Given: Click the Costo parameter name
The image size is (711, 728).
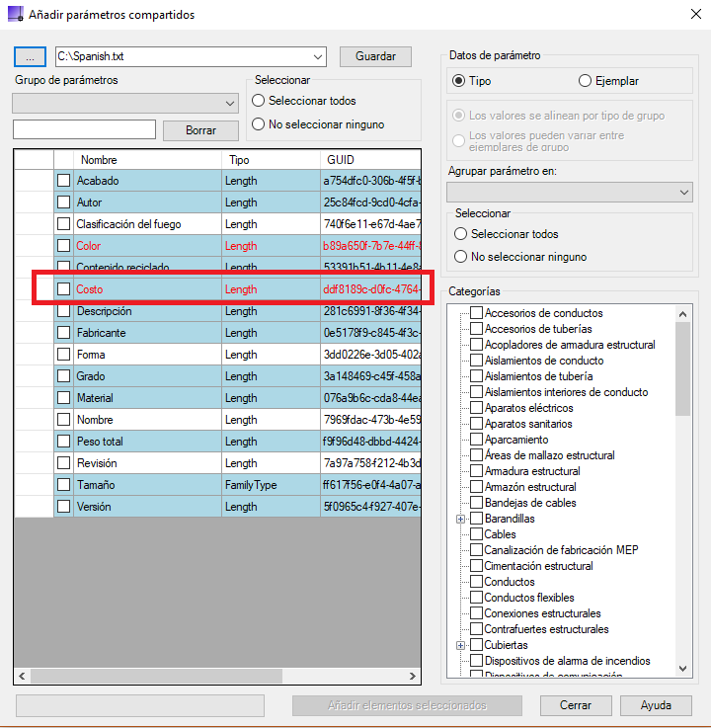Looking at the screenshot, I should [x=90, y=289].
